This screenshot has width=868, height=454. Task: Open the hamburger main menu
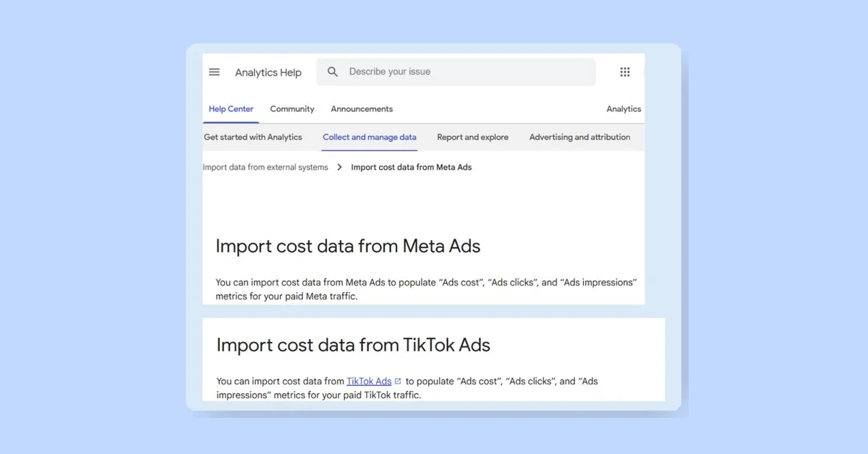click(x=214, y=72)
